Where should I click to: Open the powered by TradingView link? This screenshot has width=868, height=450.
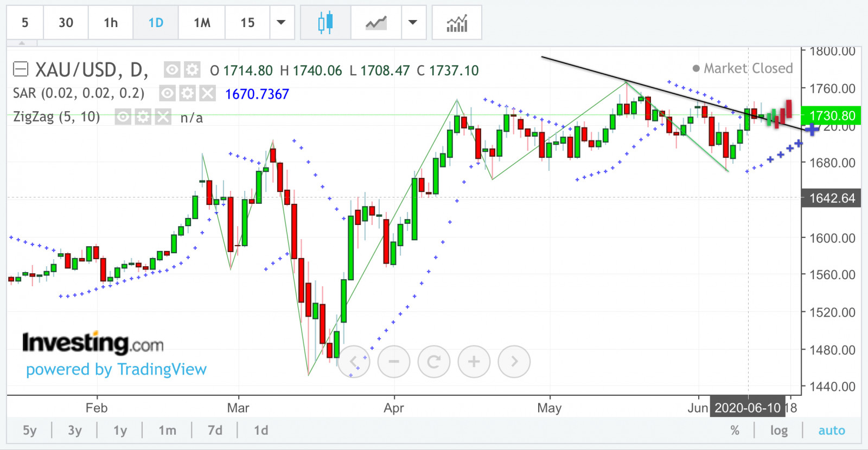coord(116,370)
